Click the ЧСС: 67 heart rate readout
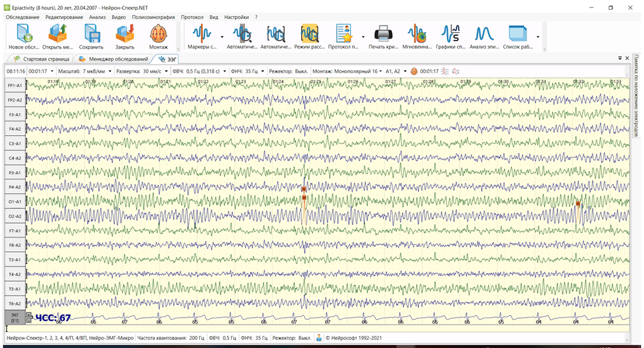The height and width of the screenshot is (348, 644). [53, 318]
